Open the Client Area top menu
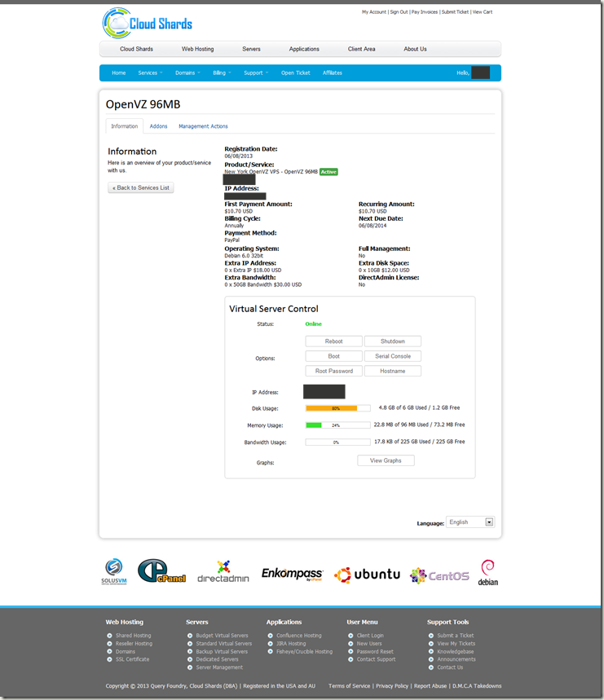The image size is (604, 700). point(362,49)
